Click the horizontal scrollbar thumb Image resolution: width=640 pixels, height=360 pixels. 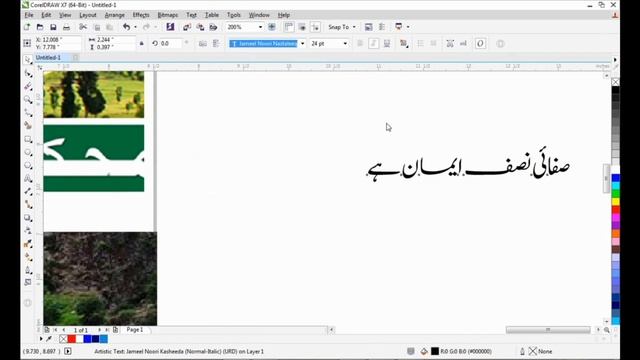548,329
